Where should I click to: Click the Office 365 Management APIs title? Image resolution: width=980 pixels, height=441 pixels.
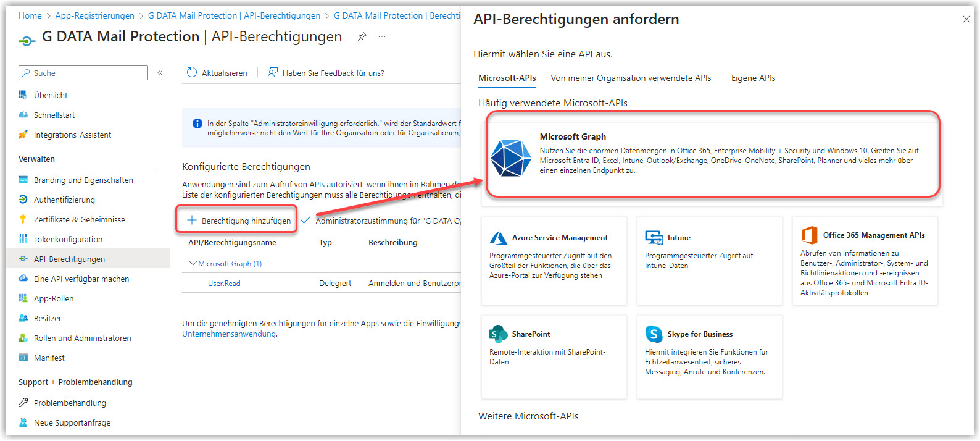(874, 235)
